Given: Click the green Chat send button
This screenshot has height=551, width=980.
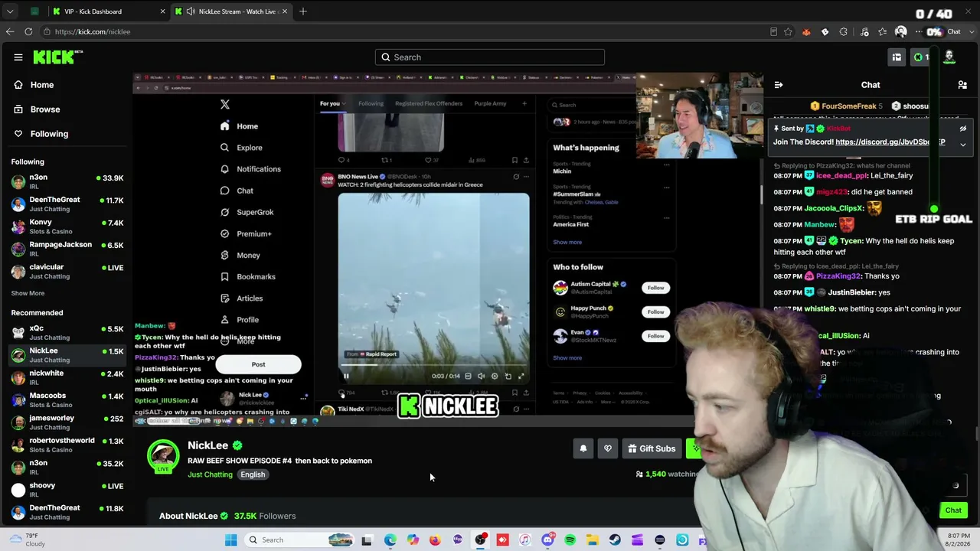Looking at the screenshot, I should coord(953,510).
